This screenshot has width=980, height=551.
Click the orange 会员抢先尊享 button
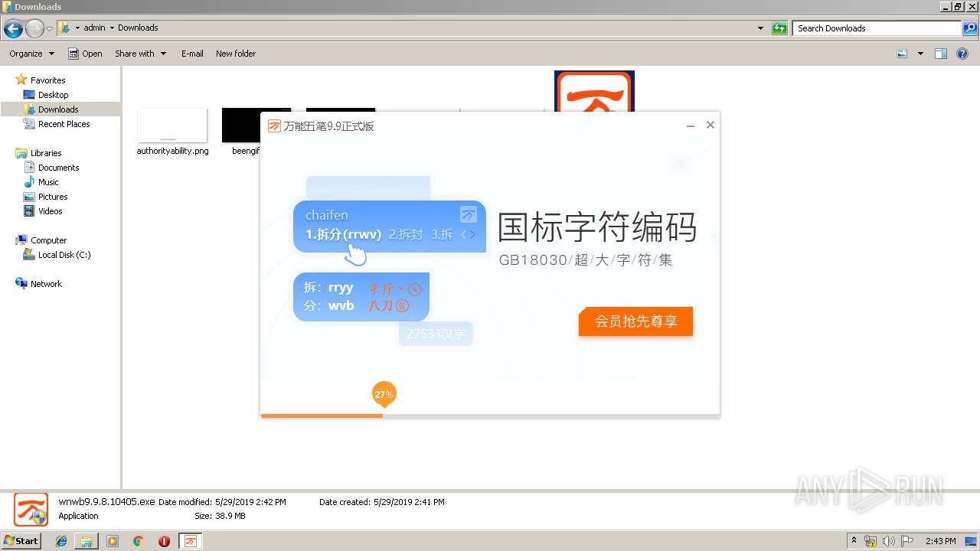tap(635, 321)
